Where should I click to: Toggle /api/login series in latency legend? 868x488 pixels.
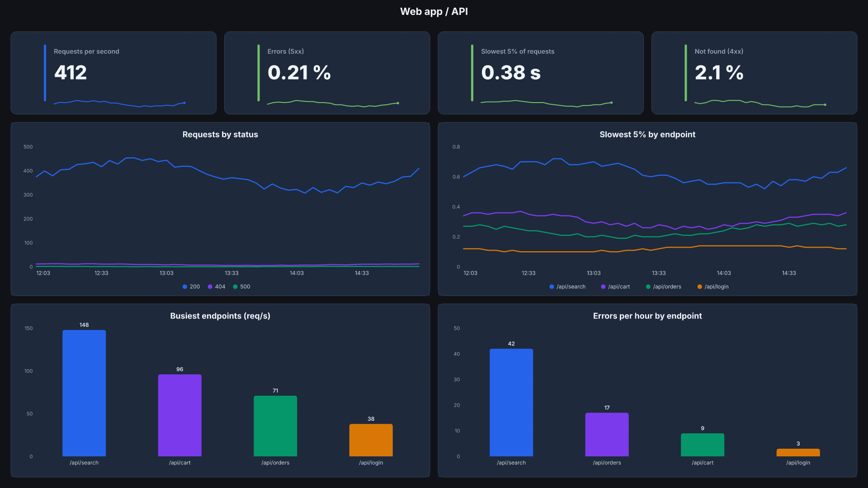(x=713, y=286)
